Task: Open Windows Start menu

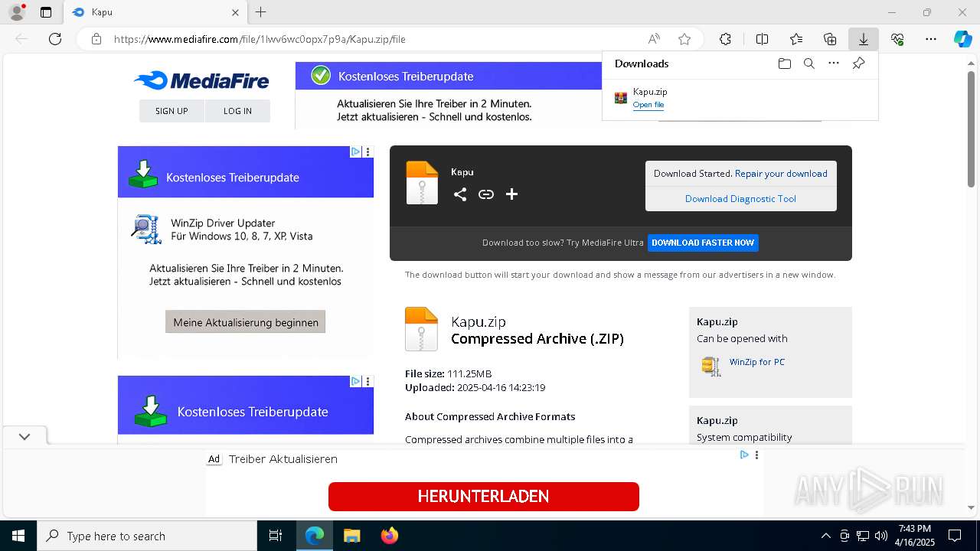Action: pyautogui.click(x=18, y=536)
